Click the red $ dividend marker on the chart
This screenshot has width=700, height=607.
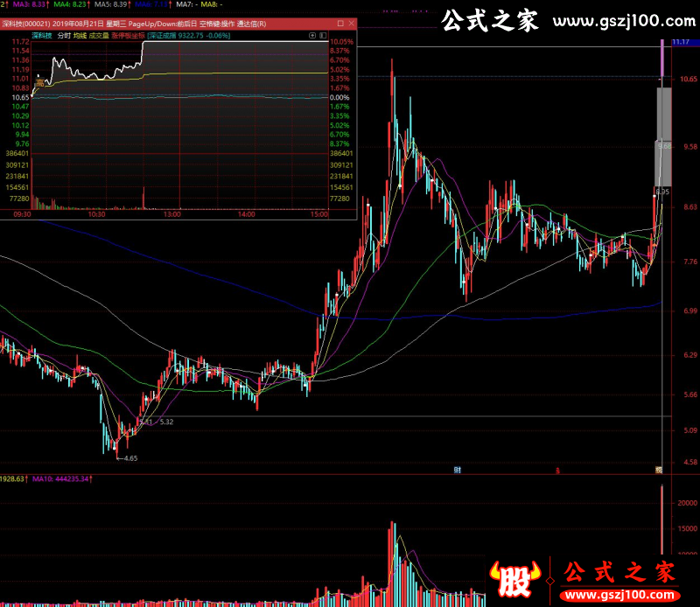[557, 471]
